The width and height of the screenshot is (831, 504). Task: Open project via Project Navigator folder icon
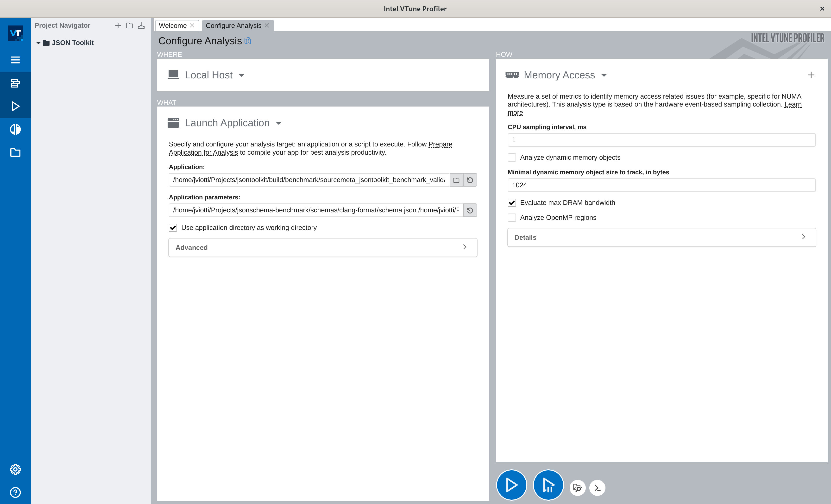coord(130,26)
